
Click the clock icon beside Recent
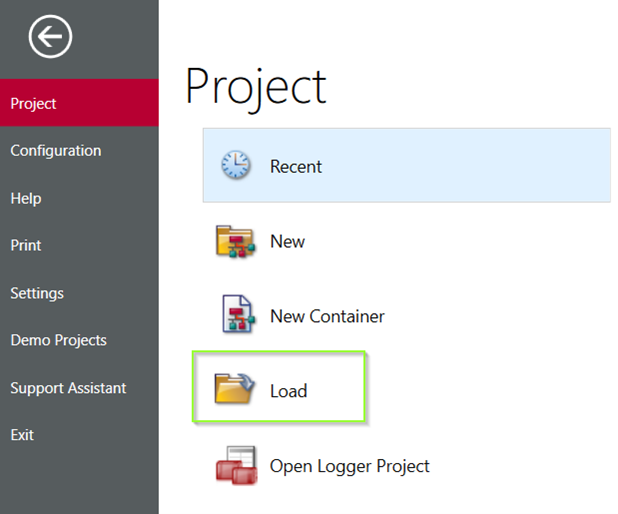point(236,166)
